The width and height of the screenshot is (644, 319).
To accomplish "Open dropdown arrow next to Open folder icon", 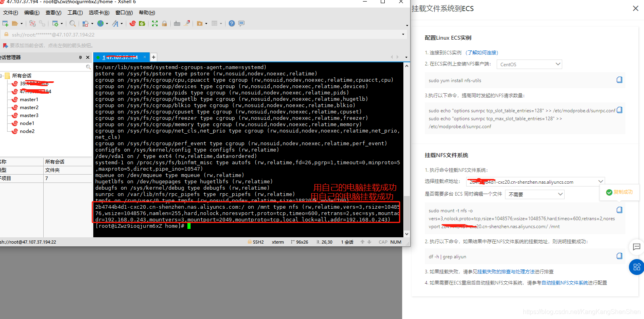I will 21,24.
